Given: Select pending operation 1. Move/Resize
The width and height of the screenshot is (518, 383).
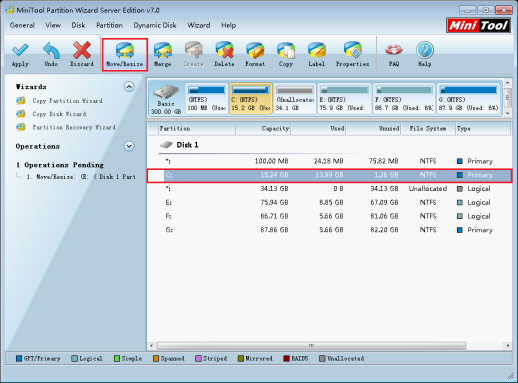Looking at the screenshot, I should 81,177.
